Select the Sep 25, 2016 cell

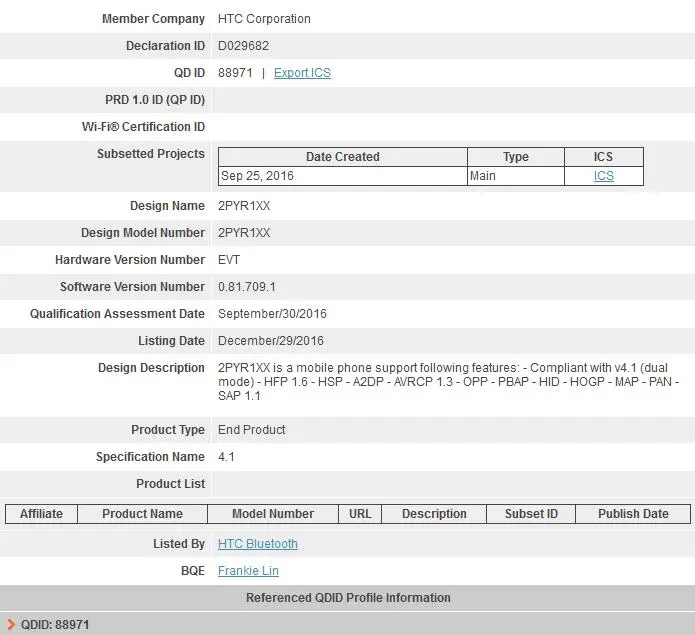(x=343, y=176)
